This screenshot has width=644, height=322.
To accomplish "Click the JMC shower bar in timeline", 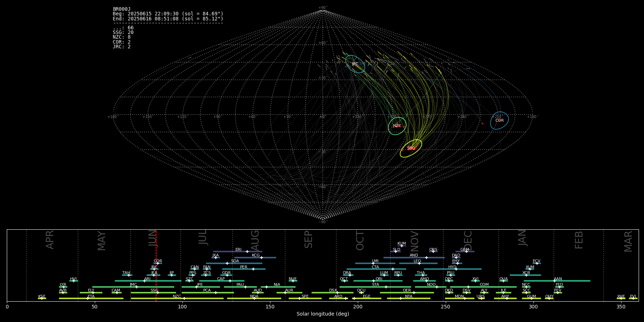I will (133, 287).
